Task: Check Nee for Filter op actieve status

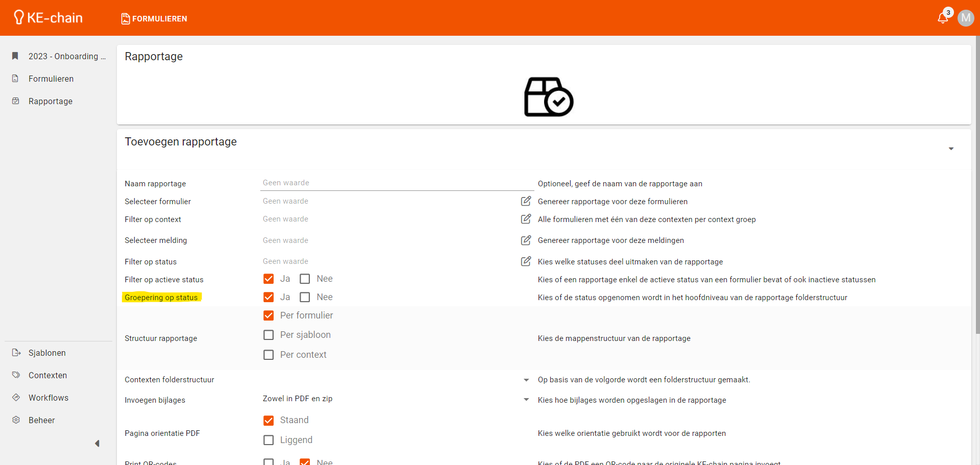Action: coord(305,279)
